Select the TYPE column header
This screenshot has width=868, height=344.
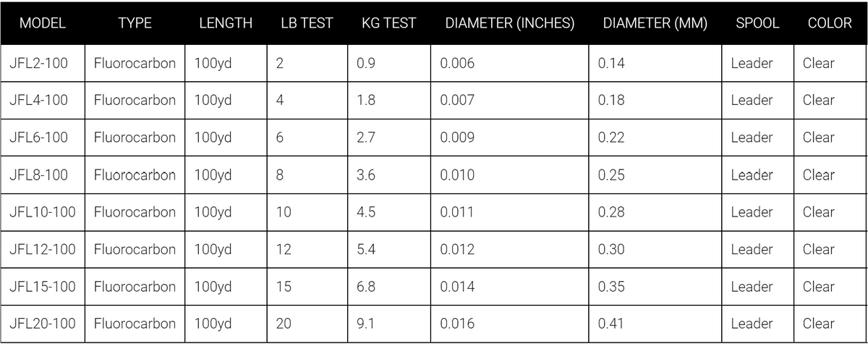(135, 23)
